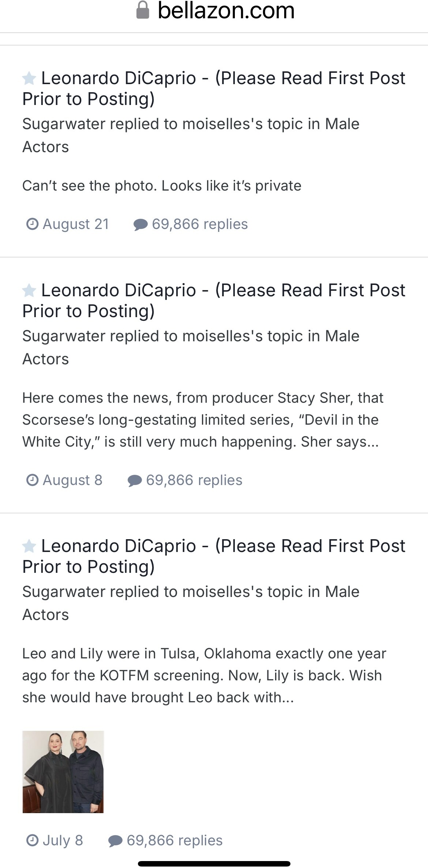The image size is (428, 868).
Task: Click the clock icon next to August 21
Action: (33, 224)
